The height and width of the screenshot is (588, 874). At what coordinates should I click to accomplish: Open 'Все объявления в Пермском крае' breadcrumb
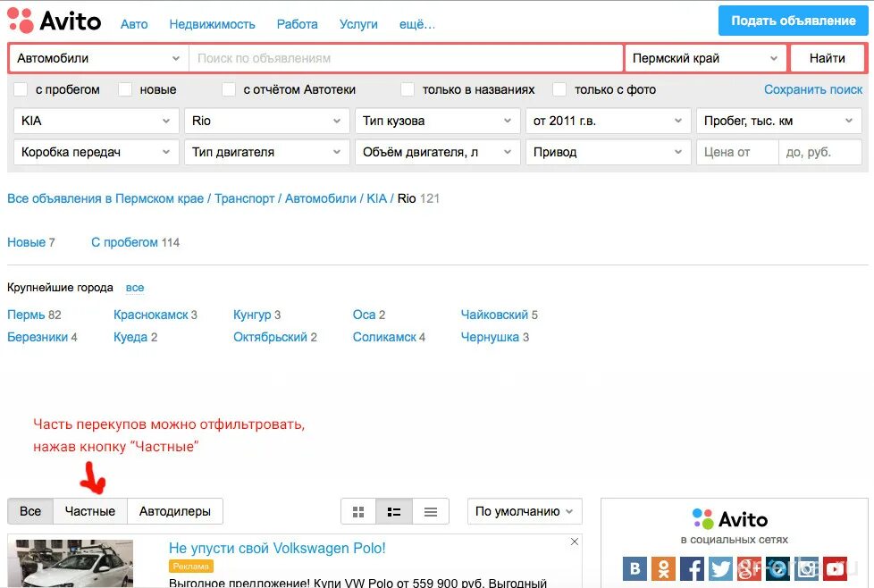[105, 198]
